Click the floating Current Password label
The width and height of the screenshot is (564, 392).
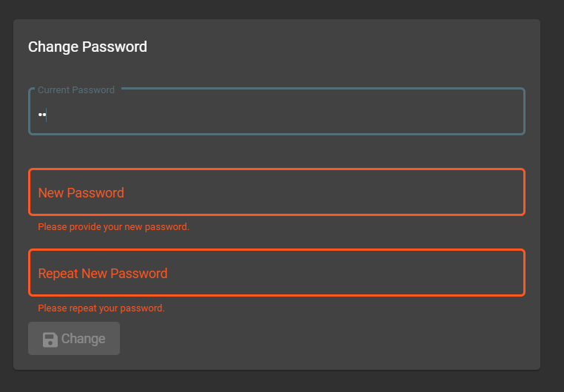click(76, 90)
